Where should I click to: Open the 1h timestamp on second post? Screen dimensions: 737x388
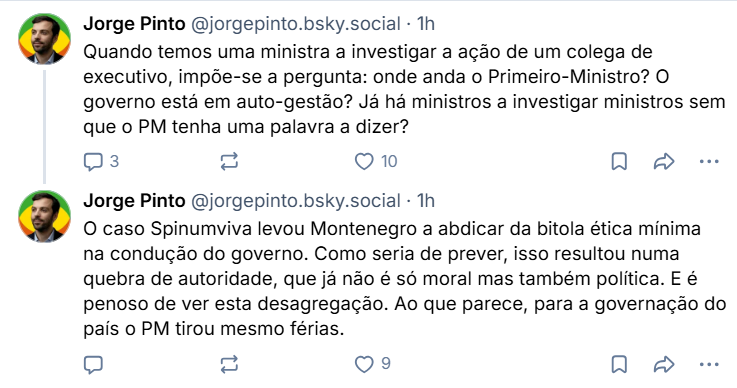tap(426, 201)
